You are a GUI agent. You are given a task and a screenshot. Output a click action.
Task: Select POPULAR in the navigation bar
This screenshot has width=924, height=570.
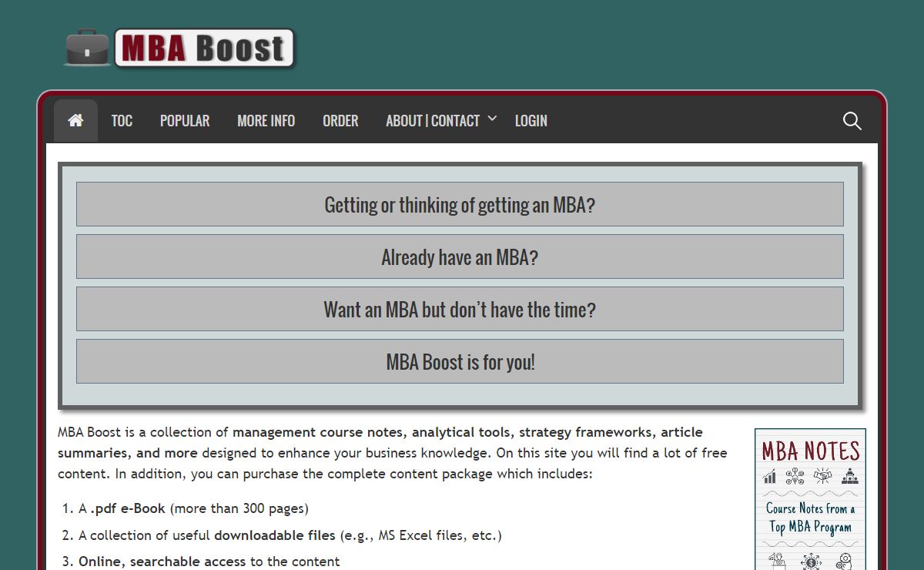click(x=184, y=120)
